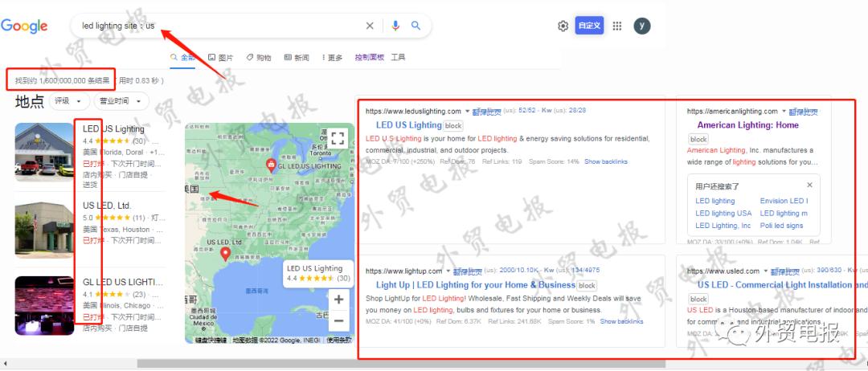Click the LED US Lighting map info card
Screen dimensions: 868x371
(318, 274)
